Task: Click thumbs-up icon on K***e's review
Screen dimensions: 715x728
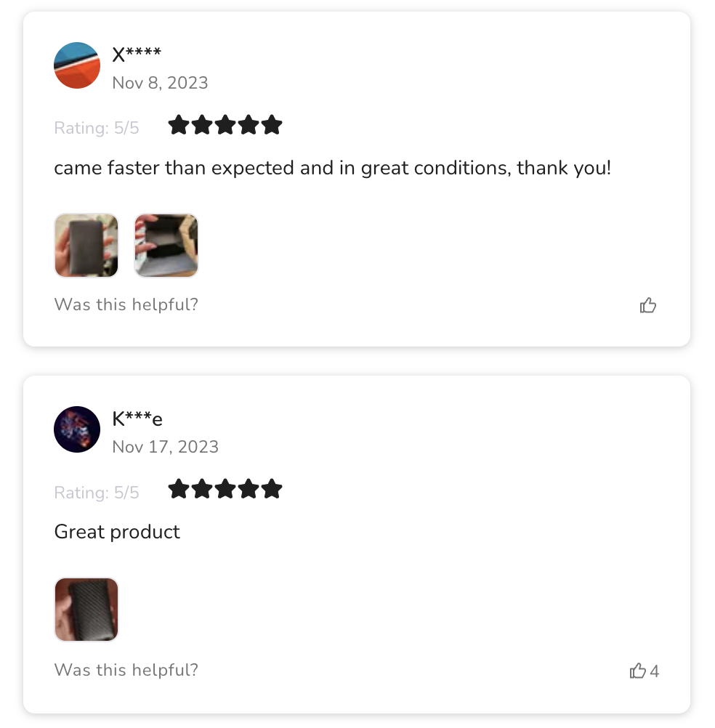Action: [x=637, y=671]
